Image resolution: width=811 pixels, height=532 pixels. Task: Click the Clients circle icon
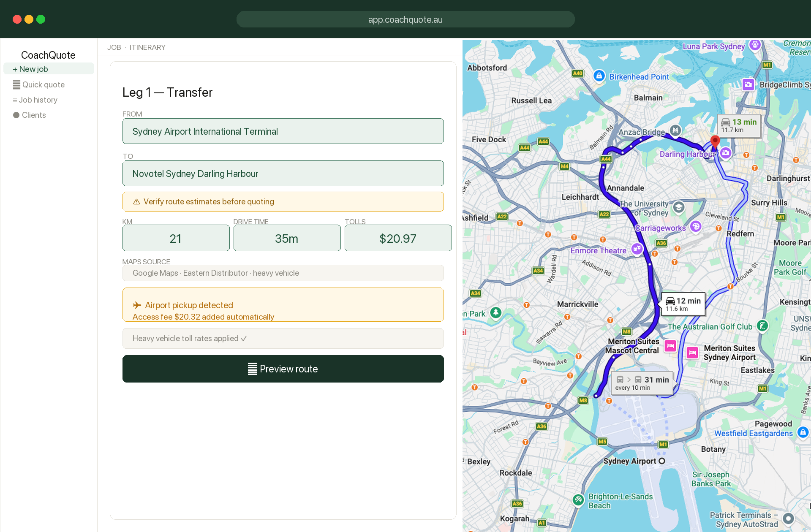[16, 115]
